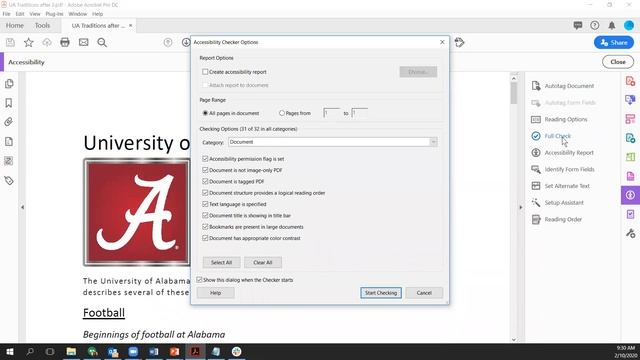Image resolution: width=640 pixels, height=360 pixels.
Task: Toggle Document title in title bar checkbox
Action: tap(205, 216)
